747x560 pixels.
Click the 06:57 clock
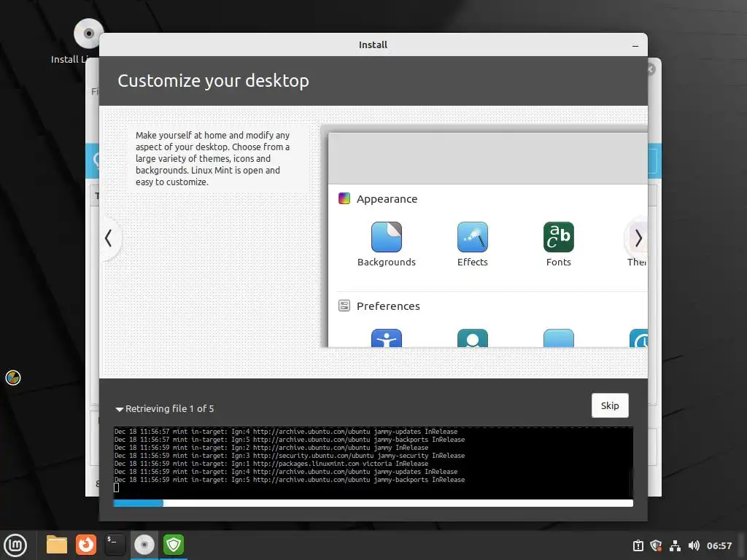719,545
